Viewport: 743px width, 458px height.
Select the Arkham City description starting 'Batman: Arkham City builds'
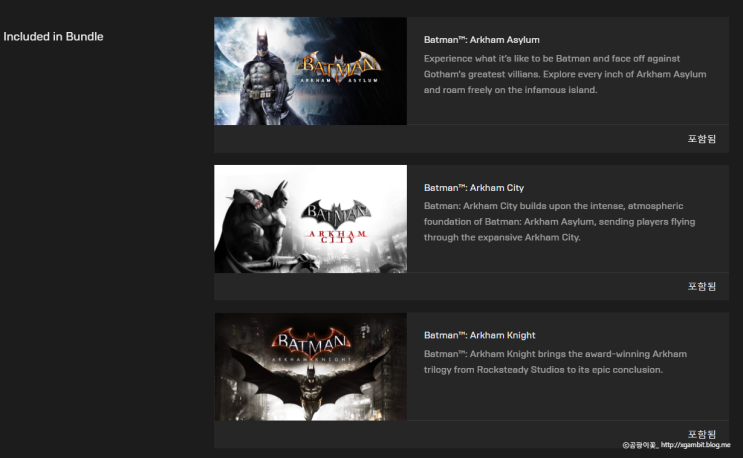560,222
